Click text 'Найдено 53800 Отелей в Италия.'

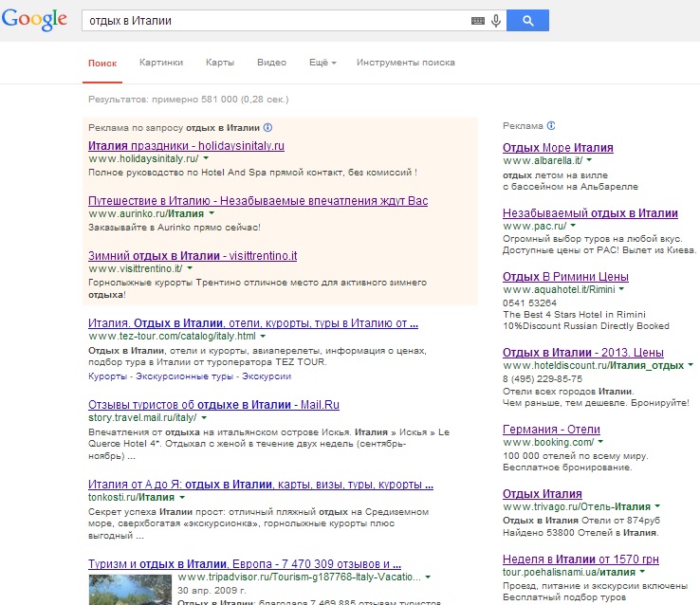click(x=580, y=532)
